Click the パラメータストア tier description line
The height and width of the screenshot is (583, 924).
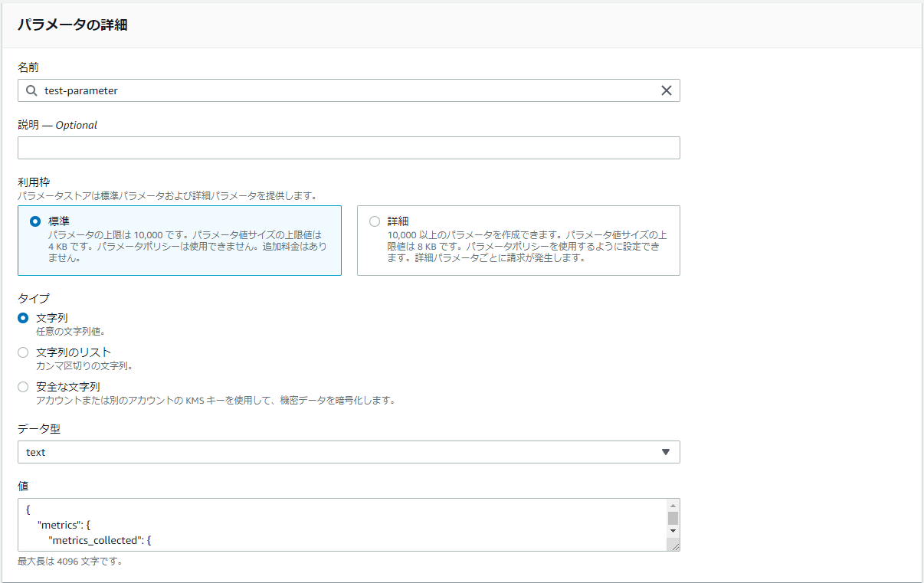(167, 196)
